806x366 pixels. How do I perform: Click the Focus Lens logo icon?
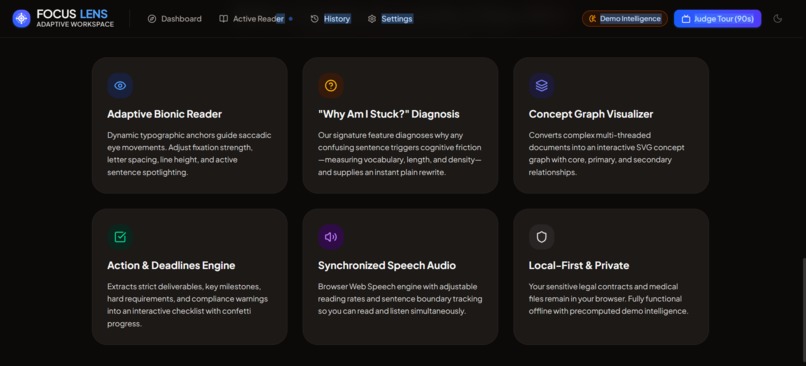click(x=21, y=19)
